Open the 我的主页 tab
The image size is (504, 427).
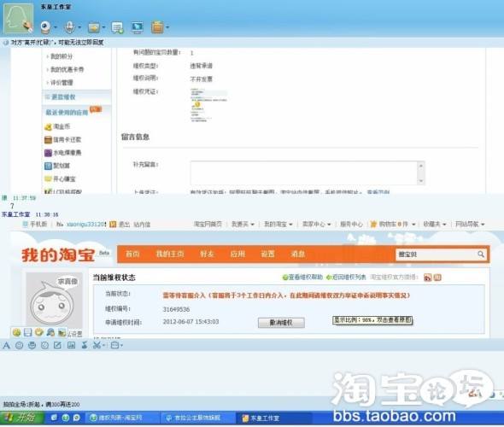[170, 254]
